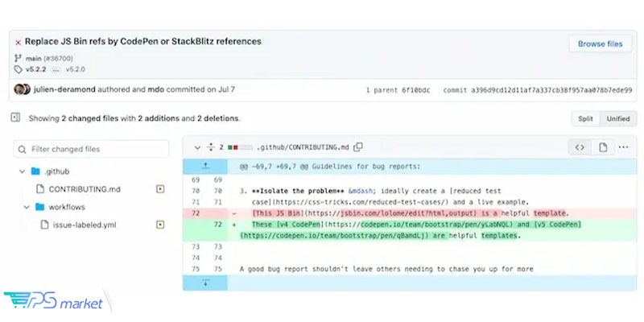
Task: Open julien-deramond profile link
Action: tap(64, 89)
